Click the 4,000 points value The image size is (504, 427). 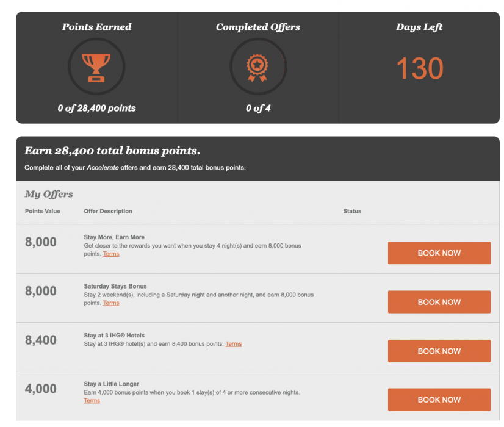[x=41, y=389]
